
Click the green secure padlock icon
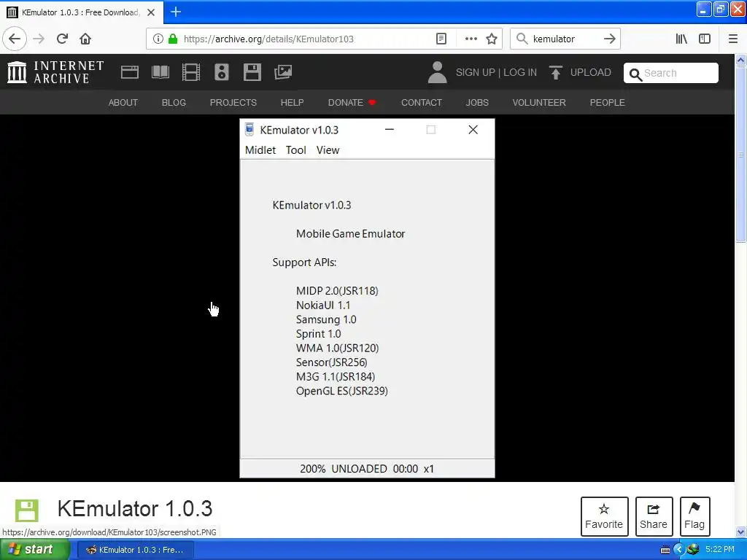(x=173, y=39)
